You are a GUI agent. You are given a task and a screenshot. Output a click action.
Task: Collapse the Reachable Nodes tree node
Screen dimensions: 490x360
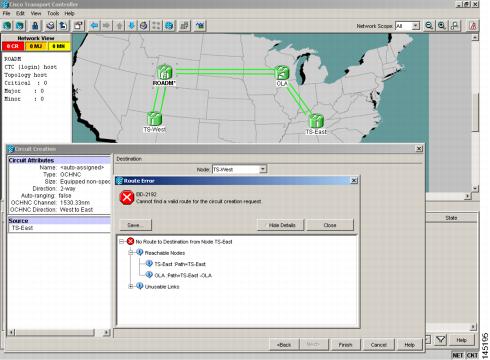(x=131, y=253)
